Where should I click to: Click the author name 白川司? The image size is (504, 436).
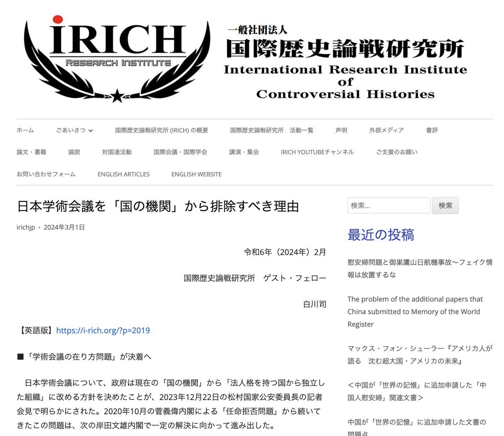315,304
